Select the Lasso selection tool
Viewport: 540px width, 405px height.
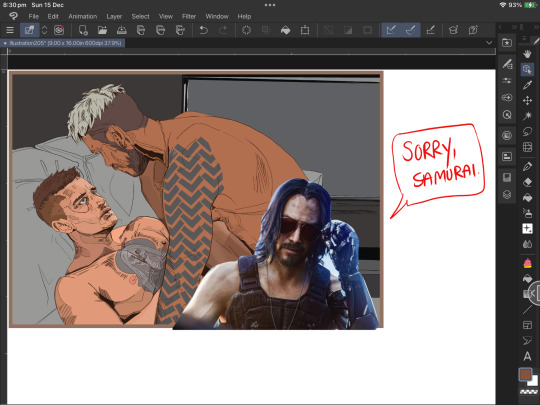(527, 132)
